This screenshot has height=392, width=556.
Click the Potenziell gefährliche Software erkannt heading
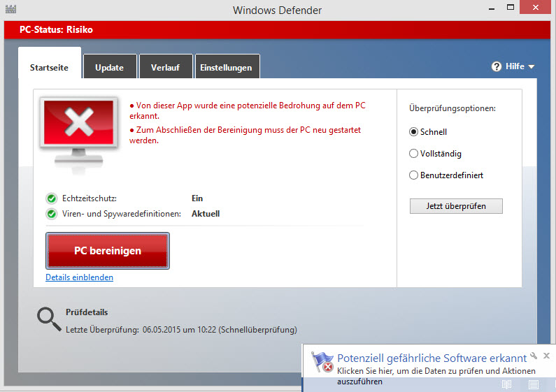coord(432,358)
